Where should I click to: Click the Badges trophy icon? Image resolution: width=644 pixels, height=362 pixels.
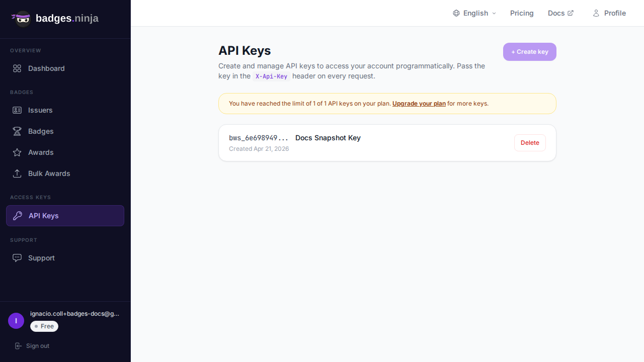point(17,131)
